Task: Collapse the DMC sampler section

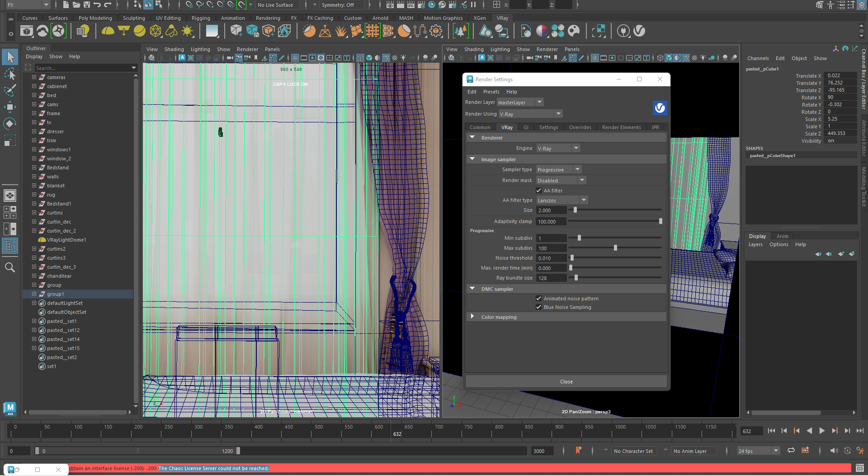Action: click(x=472, y=289)
